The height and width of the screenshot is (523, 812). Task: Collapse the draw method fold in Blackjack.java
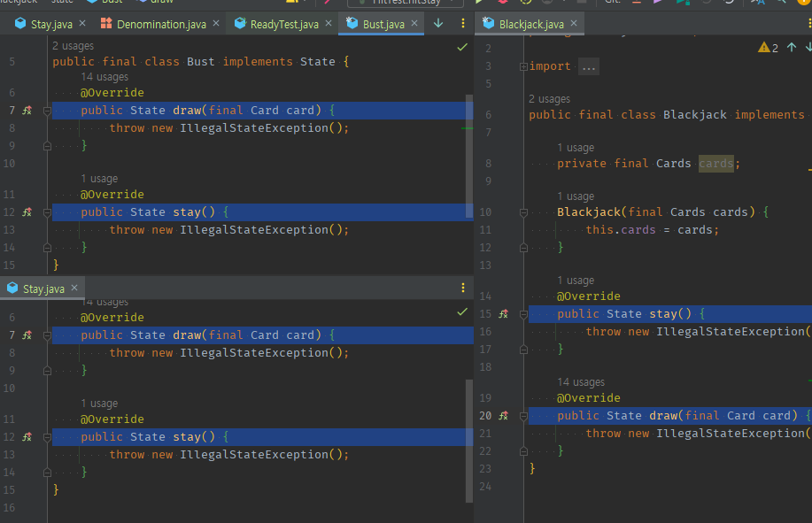click(x=523, y=417)
